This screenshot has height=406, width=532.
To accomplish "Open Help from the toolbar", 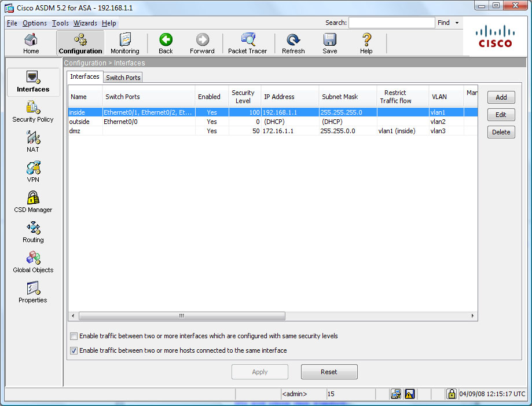I will 366,43.
